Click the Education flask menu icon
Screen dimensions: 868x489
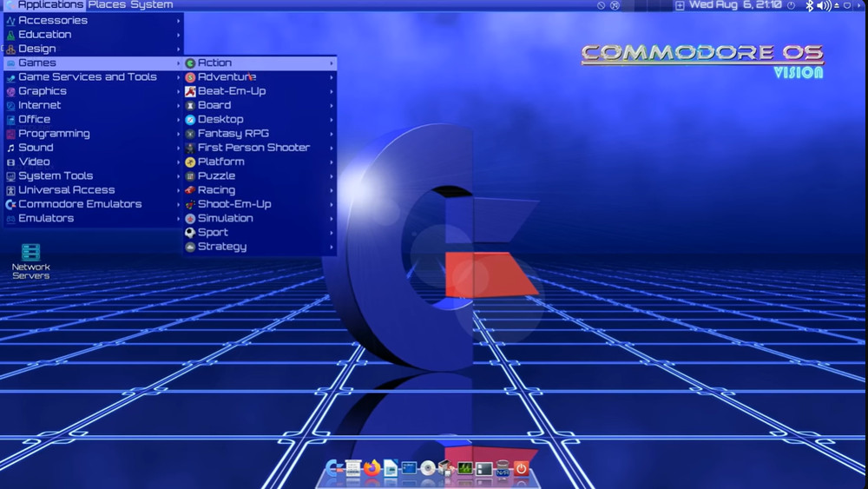[x=10, y=35]
